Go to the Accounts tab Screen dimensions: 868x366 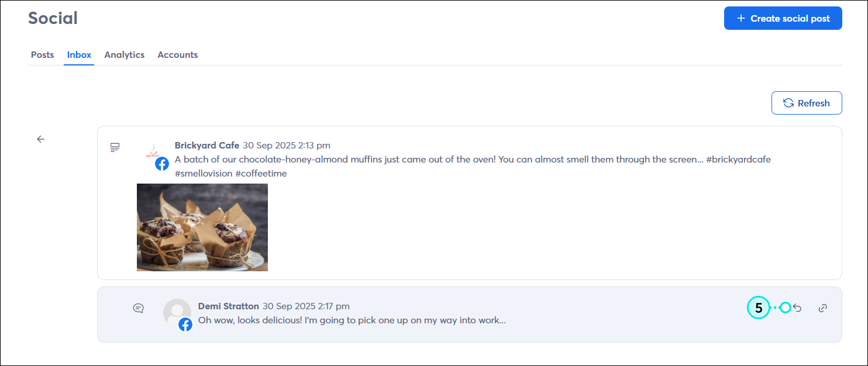pos(177,55)
